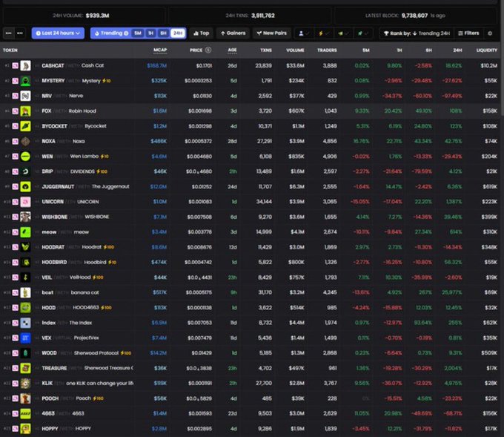Click the NRV token logo
This screenshot has height=437, width=504.
pos(25,96)
